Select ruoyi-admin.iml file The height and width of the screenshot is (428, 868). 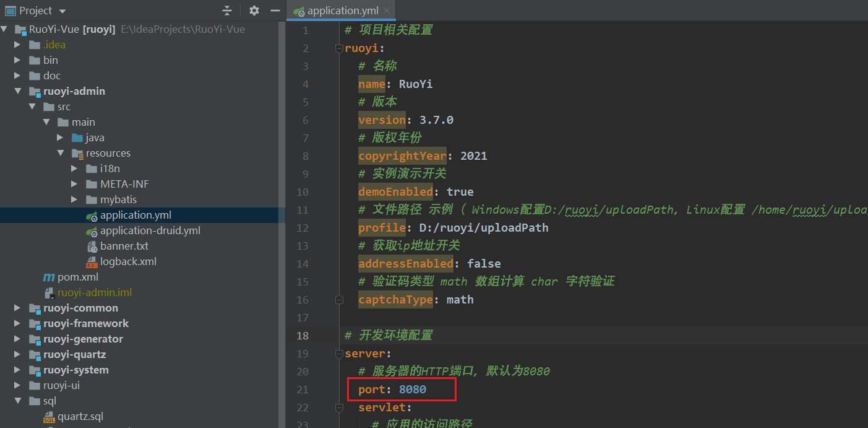(x=95, y=292)
